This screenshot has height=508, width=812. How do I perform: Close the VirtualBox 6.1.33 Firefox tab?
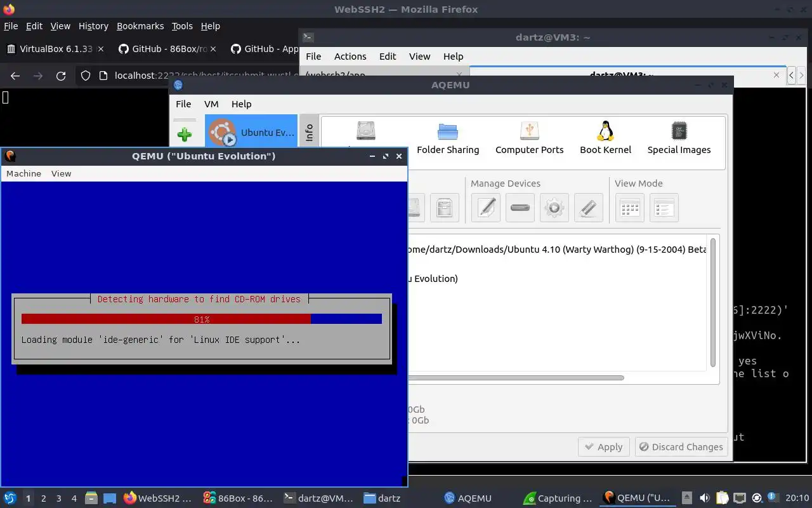100,49
